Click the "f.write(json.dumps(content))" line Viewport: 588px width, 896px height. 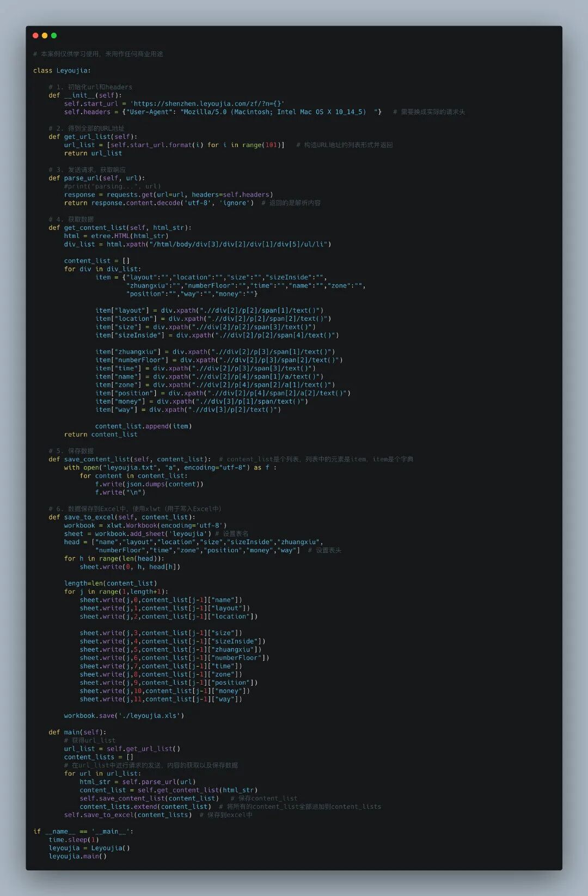pyautogui.click(x=149, y=484)
